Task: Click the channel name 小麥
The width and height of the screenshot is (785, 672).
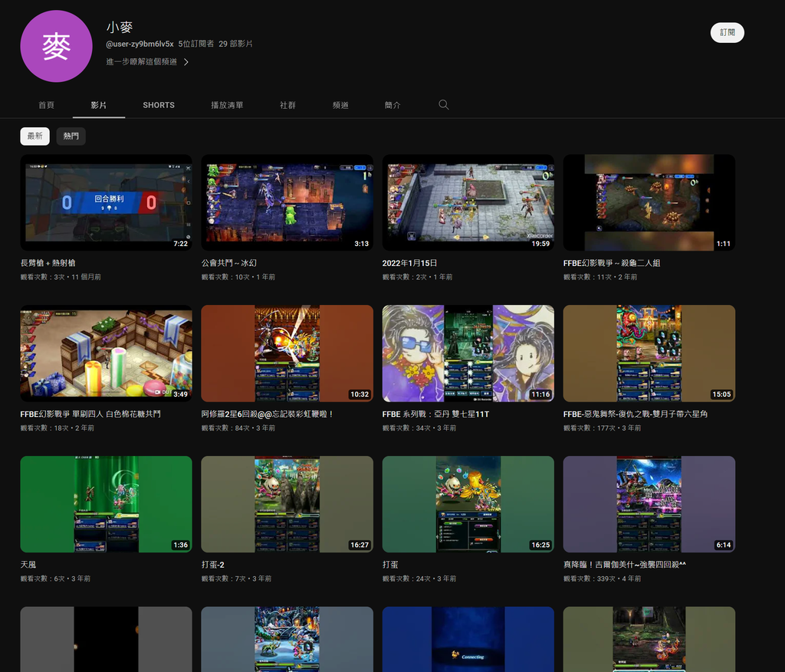Action: [119, 27]
